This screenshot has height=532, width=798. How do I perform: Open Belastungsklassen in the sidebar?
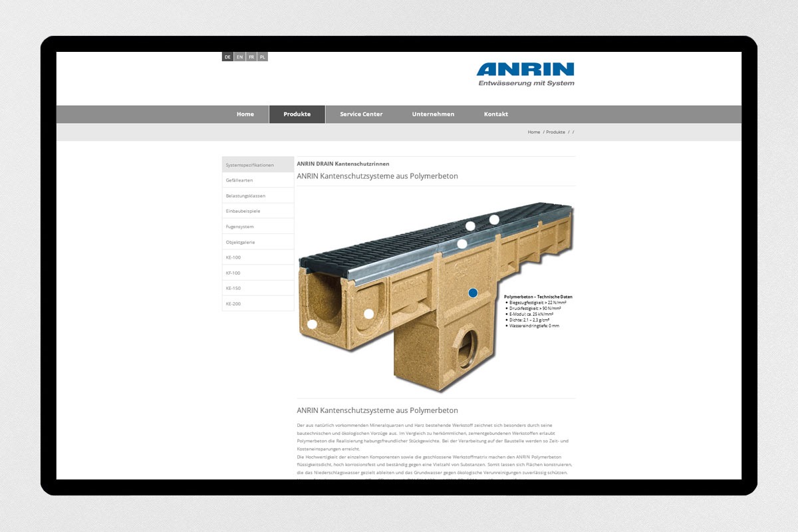tap(245, 196)
